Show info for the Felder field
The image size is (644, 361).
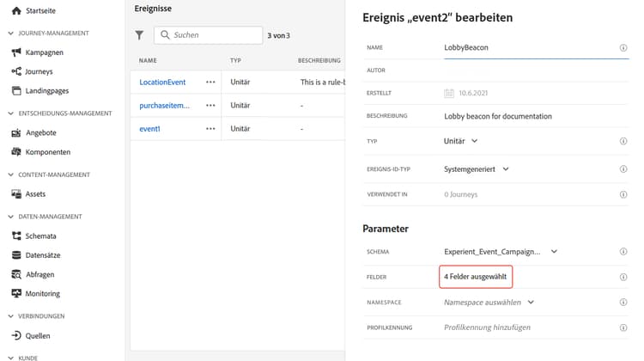(623, 277)
